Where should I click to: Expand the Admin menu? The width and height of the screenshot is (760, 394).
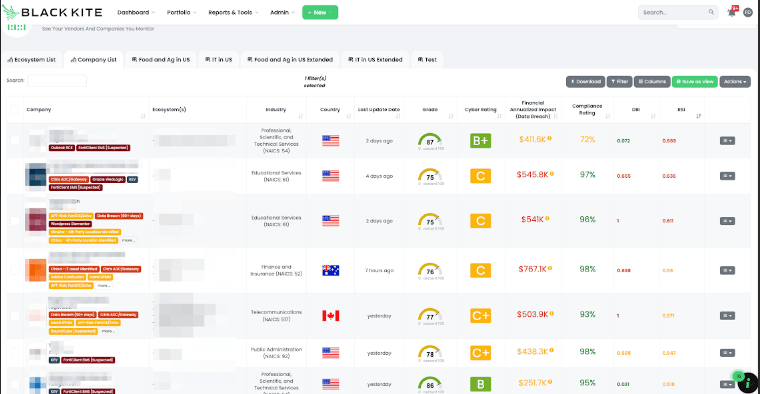[x=283, y=13]
